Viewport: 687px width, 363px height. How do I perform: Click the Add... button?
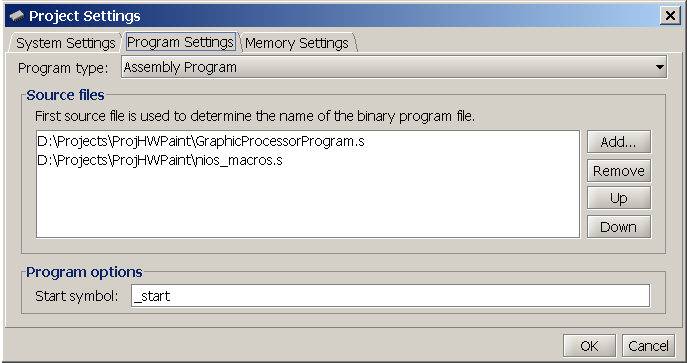click(619, 142)
